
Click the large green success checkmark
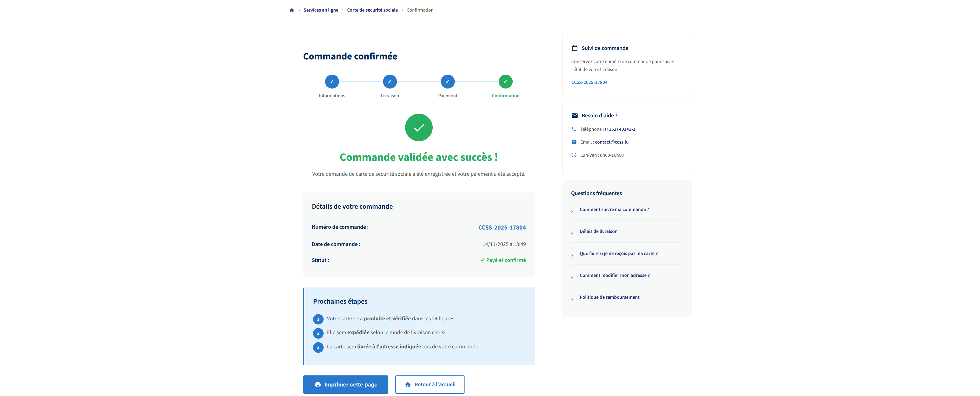point(418,127)
